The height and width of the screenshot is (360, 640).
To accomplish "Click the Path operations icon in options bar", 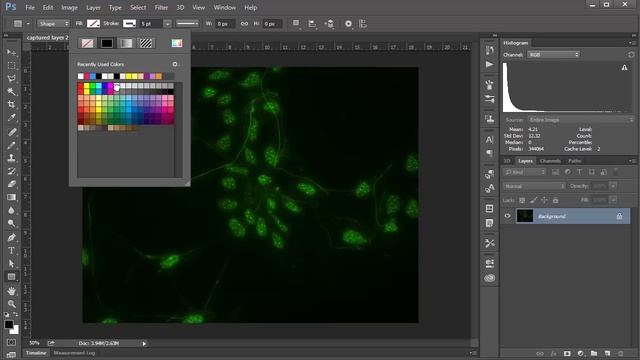I will click(x=296, y=24).
